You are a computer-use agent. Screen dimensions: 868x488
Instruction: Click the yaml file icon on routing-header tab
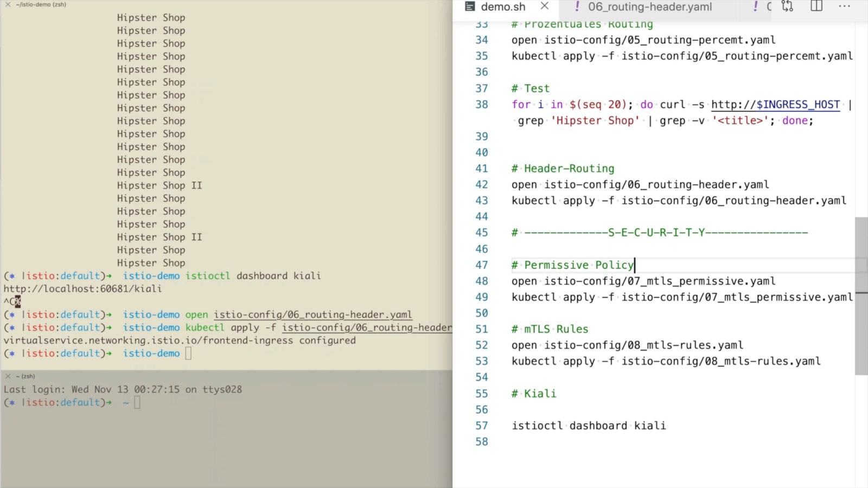click(x=577, y=7)
